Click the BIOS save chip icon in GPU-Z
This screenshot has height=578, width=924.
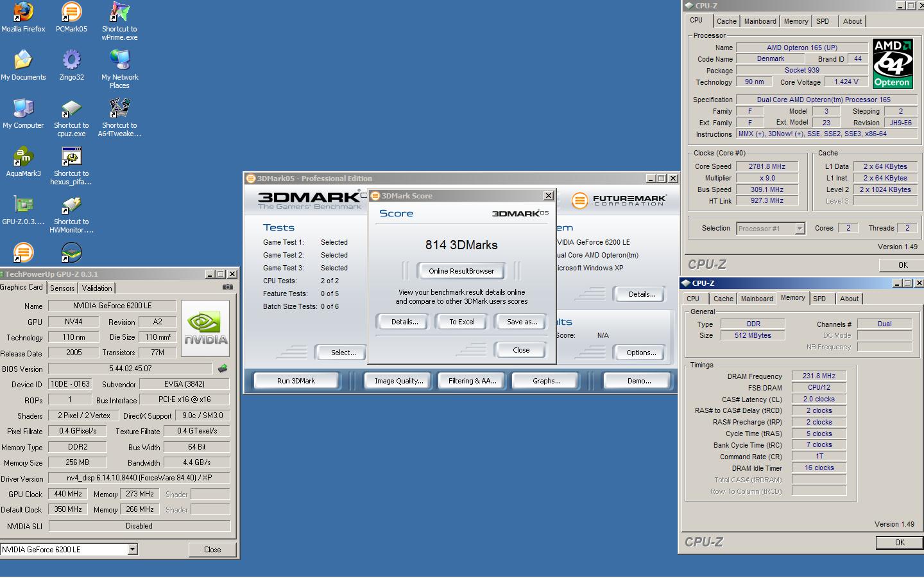pyautogui.click(x=223, y=369)
